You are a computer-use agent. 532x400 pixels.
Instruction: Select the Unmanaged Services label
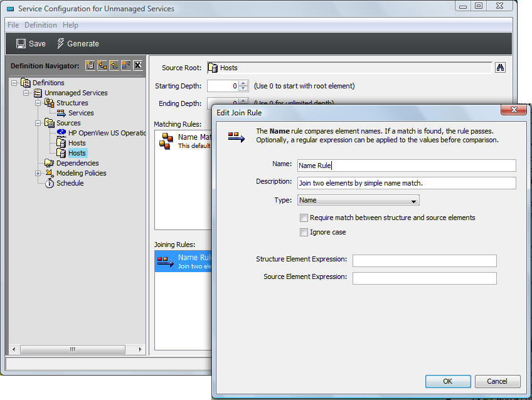pos(76,93)
